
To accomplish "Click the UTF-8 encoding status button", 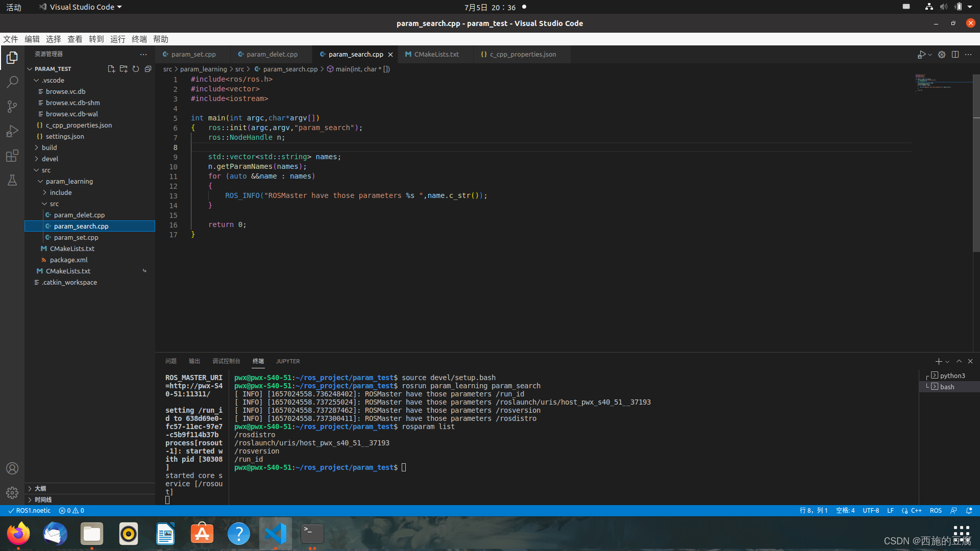I will point(870,511).
